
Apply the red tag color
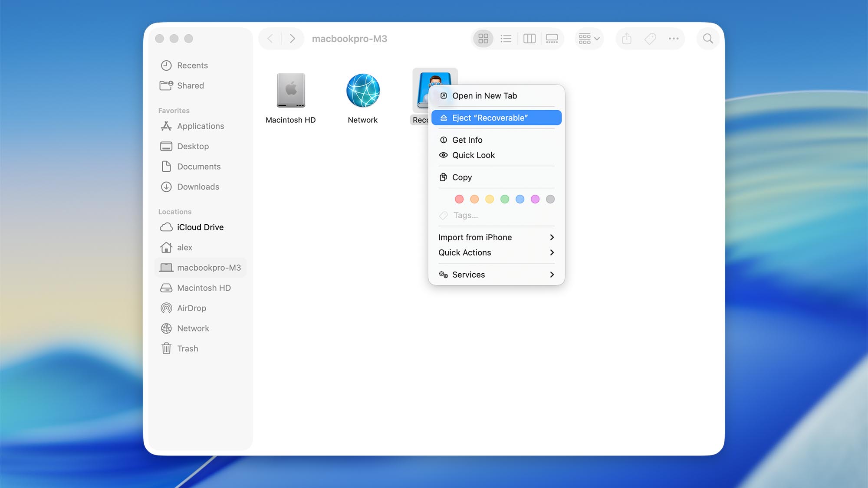[459, 199]
